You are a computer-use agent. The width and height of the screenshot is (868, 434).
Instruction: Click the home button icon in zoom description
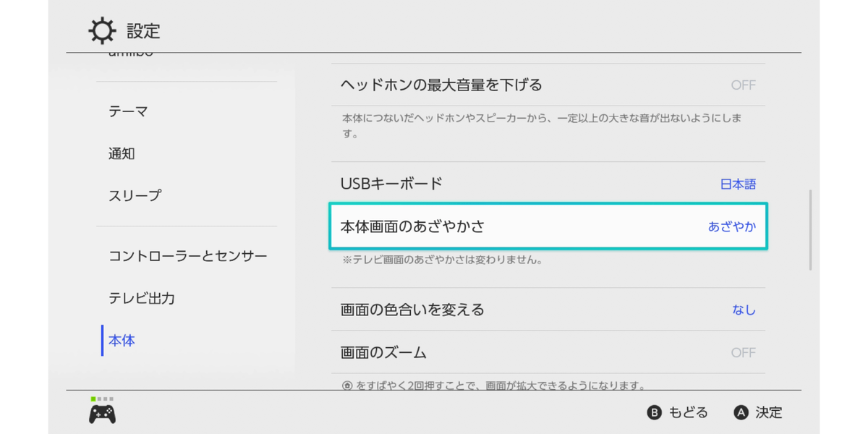(x=347, y=386)
